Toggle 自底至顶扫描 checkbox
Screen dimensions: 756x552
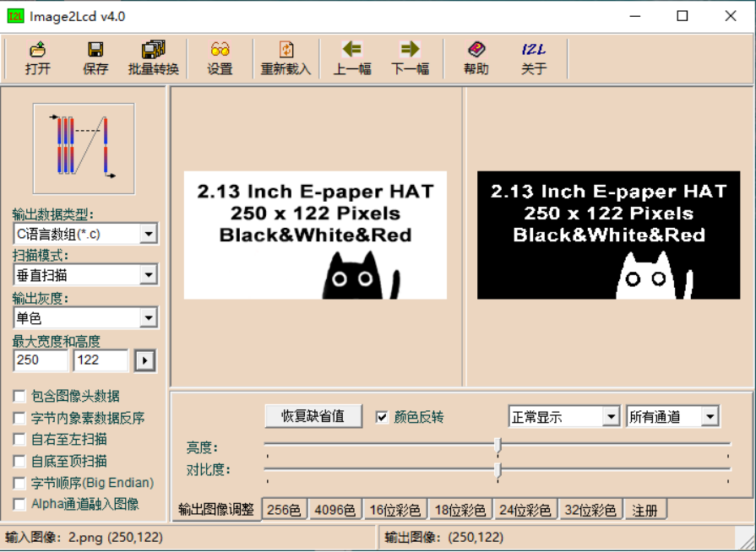click(x=19, y=461)
